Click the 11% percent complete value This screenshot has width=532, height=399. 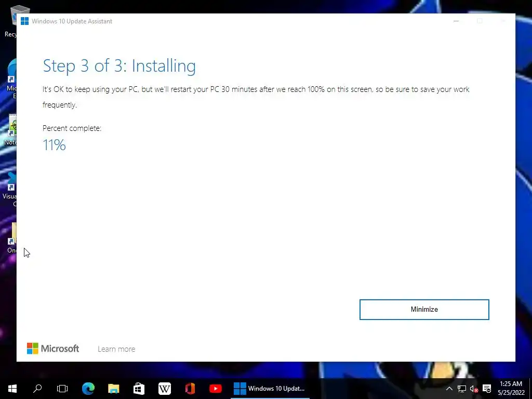[x=54, y=145]
